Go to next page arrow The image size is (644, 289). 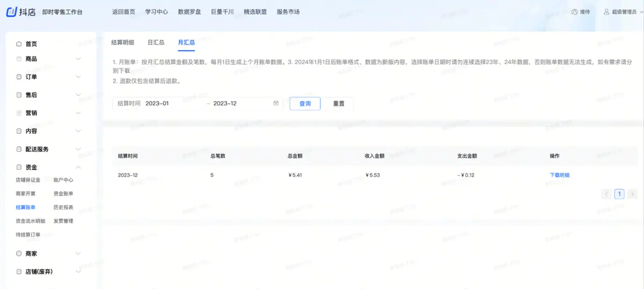[x=633, y=194]
